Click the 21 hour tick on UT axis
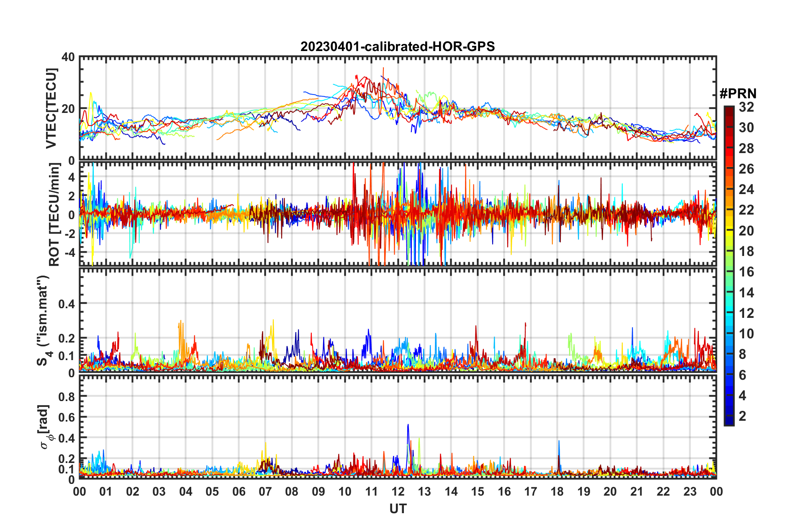Screen dimensions: 796x532 point(637,491)
